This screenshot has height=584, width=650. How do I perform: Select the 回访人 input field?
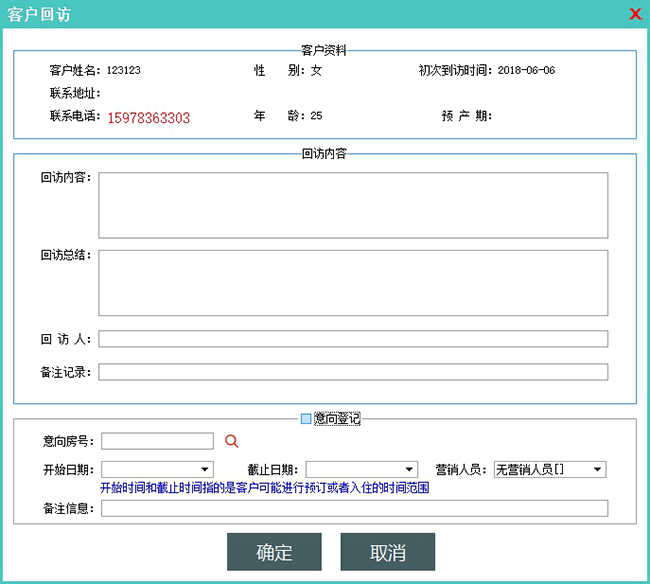click(352, 339)
